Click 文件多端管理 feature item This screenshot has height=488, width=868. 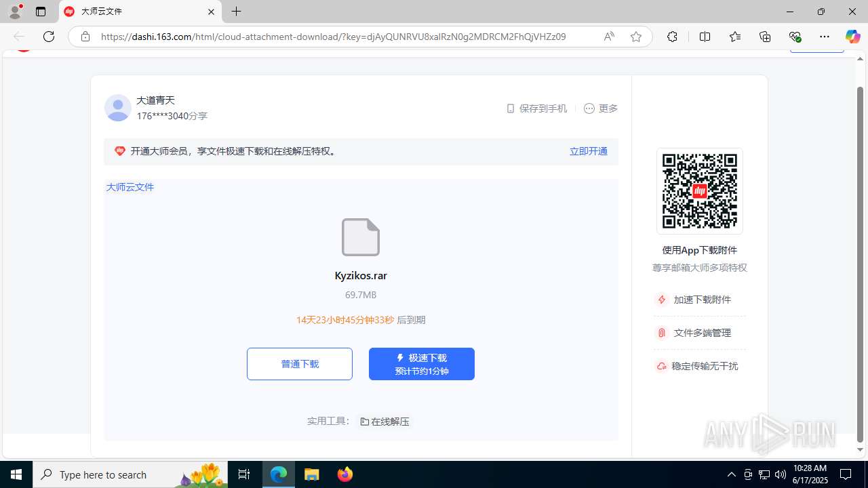694,333
